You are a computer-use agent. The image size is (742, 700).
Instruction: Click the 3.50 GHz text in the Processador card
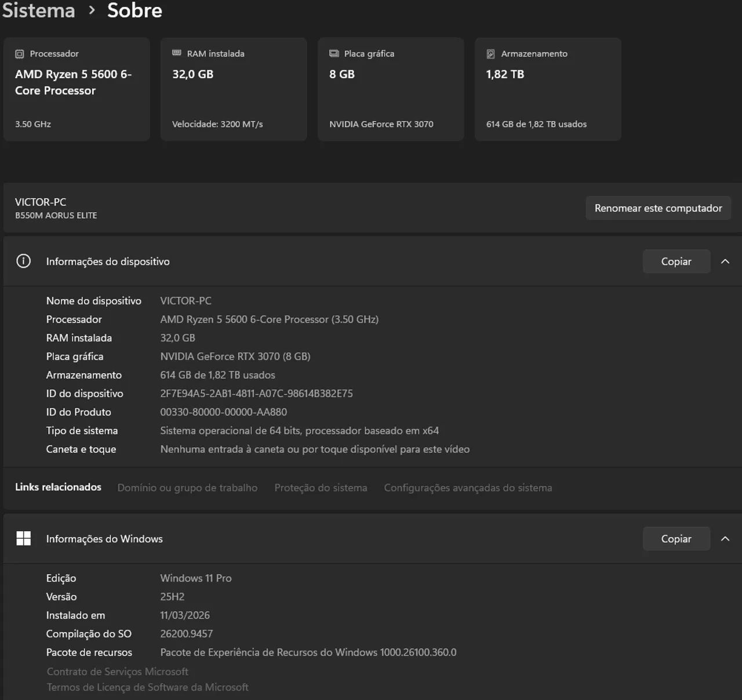(x=33, y=124)
